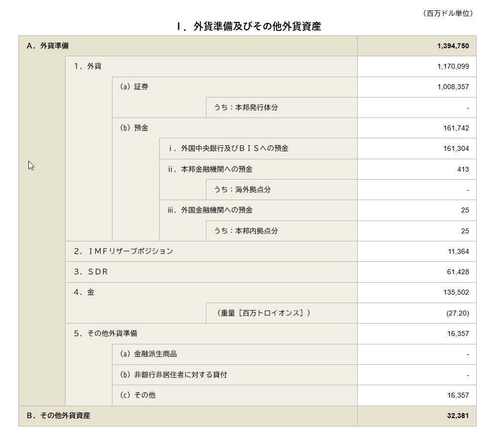Screen dimensions: 504x432
Task: Click the value 161,304
Action: [x=456, y=148]
